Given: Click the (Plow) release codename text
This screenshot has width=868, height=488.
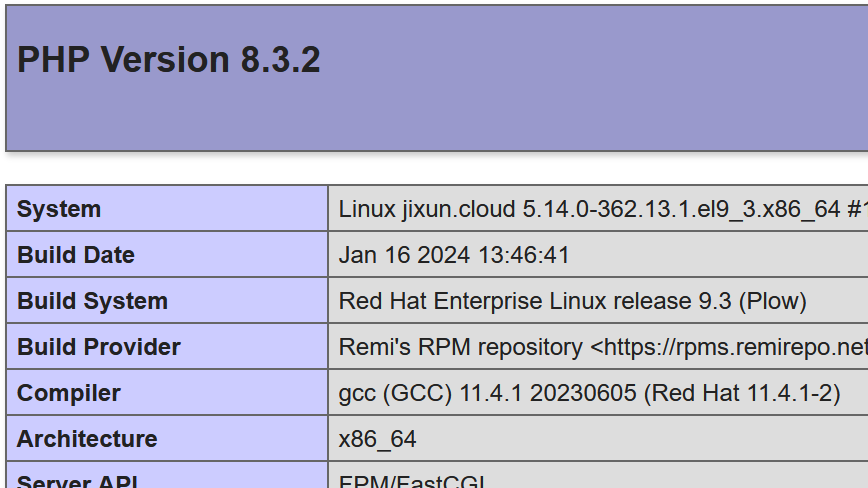Looking at the screenshot, I should [x=772, y=301].
